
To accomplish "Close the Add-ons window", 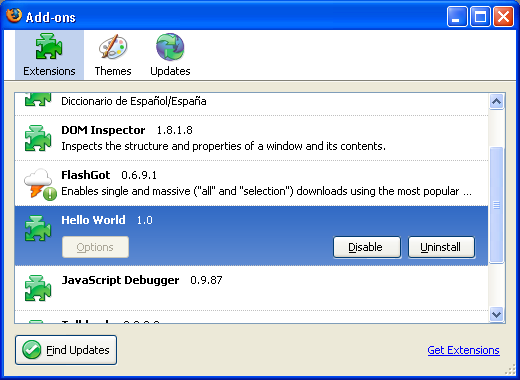I will click(x=503, y=16).
